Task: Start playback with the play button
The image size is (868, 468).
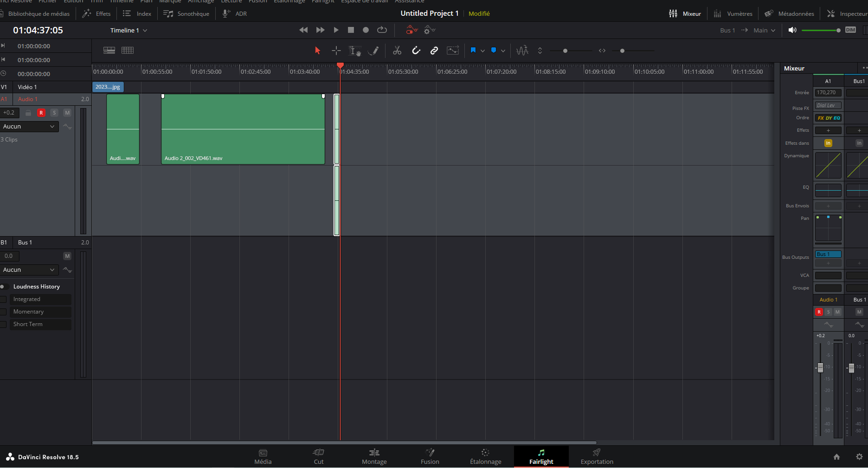Action: pos(336,30)
